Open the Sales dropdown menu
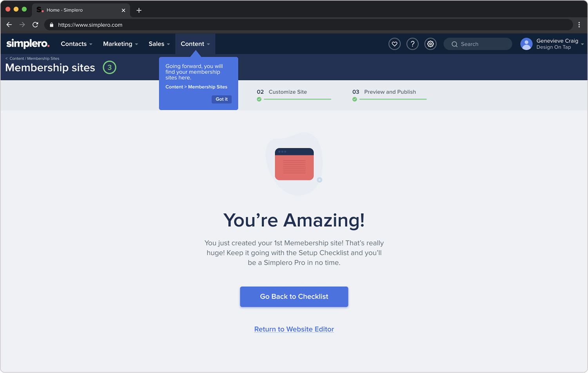 (159, 44)
